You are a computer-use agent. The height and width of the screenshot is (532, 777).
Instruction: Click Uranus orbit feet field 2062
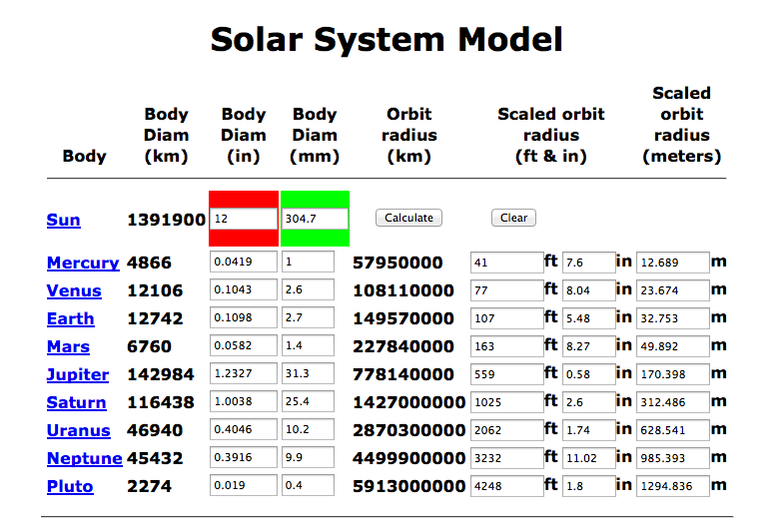click(x=507, y=430)
